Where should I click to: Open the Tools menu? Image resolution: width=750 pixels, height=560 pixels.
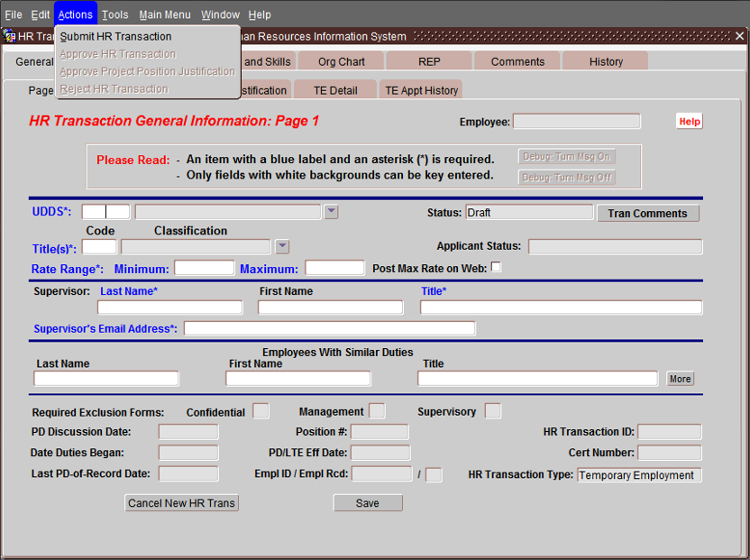click(115, 14)
